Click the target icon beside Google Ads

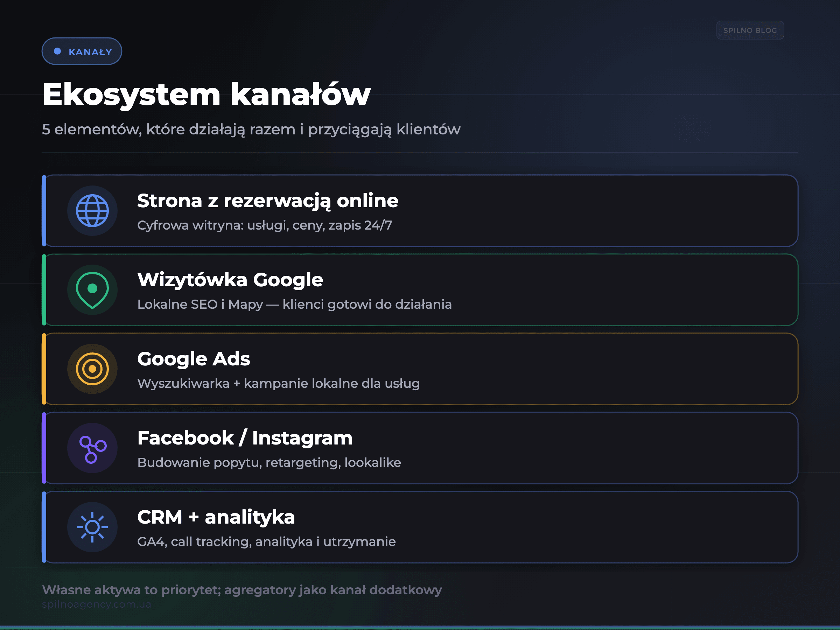click(x=92, y=369)
